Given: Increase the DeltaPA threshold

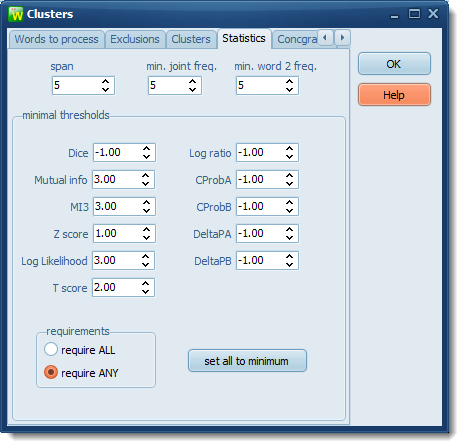Looking at the screenshot, I should click(290, 229).
